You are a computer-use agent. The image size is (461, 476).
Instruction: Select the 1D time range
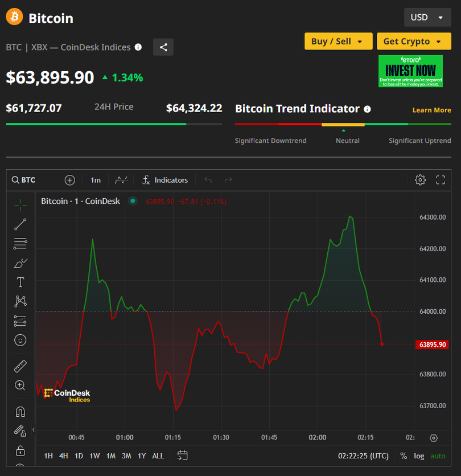tap(79, 456)
